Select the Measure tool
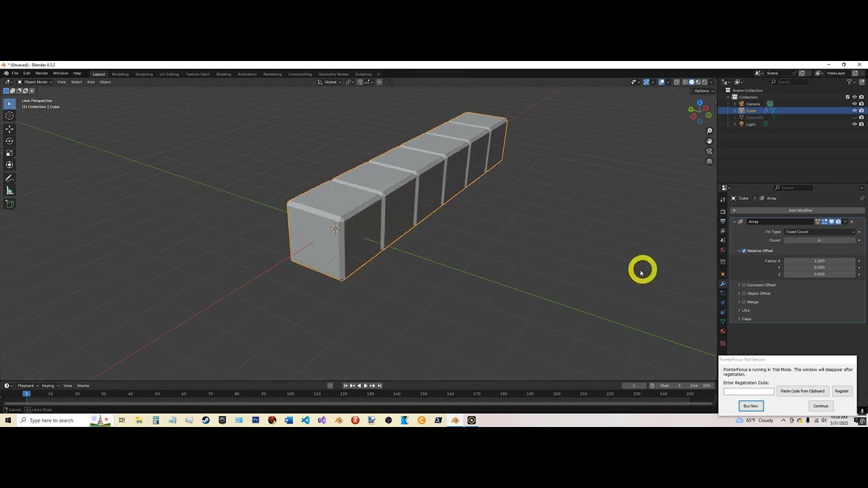The image size is (868, 488). click(x=9, y=190)
